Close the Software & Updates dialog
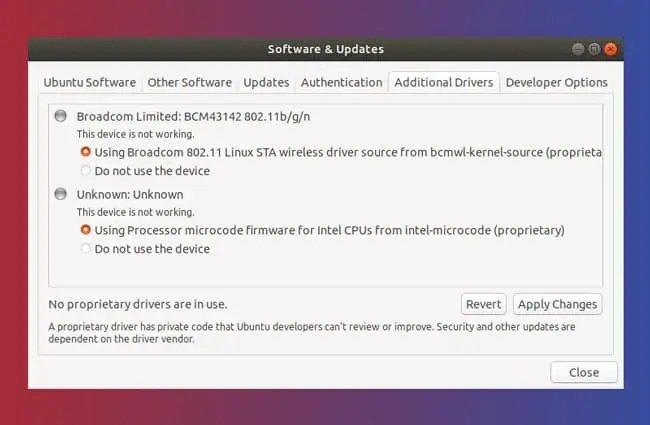 [x=584, y=372]
